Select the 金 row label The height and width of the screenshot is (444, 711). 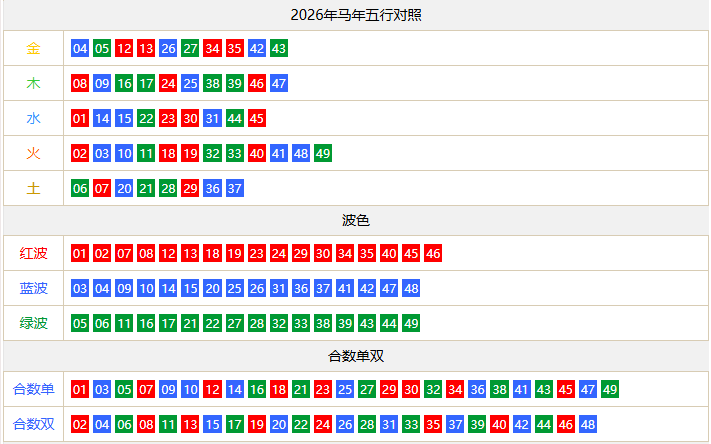coord(33,48)
